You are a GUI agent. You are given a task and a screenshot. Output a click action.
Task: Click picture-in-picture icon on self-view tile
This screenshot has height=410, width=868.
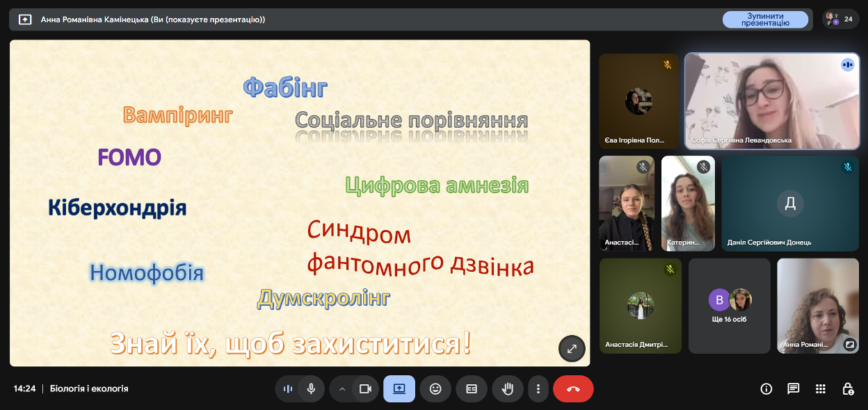pos(849,343)
